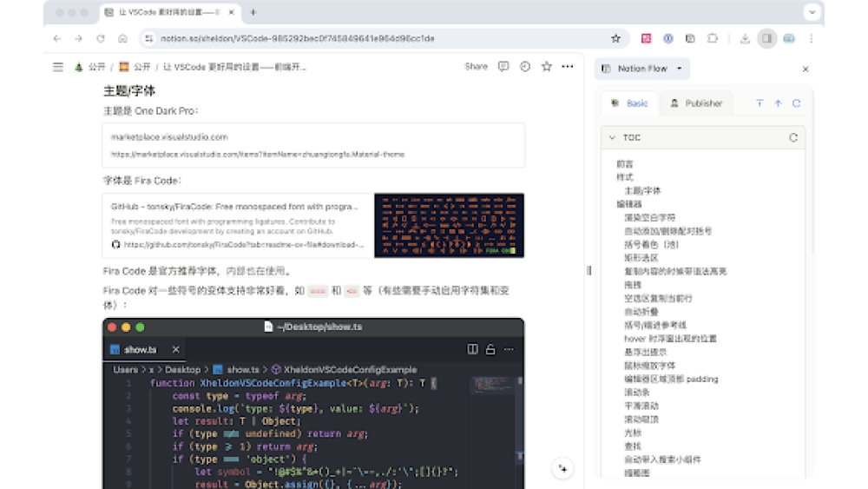The image size is (868, 489).
Task: Jump to 光标 in TOC
Action: pos(633,433)
